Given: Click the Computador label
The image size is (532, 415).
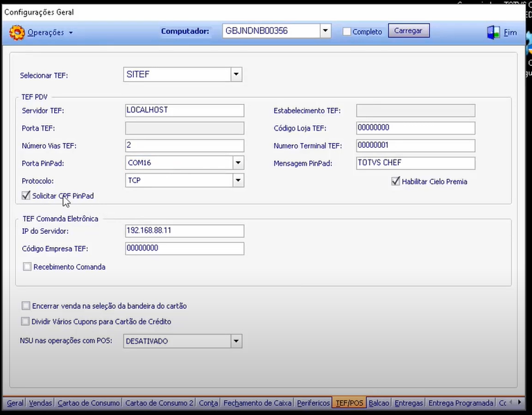Looking at the screenshot, I should point(185,31).
